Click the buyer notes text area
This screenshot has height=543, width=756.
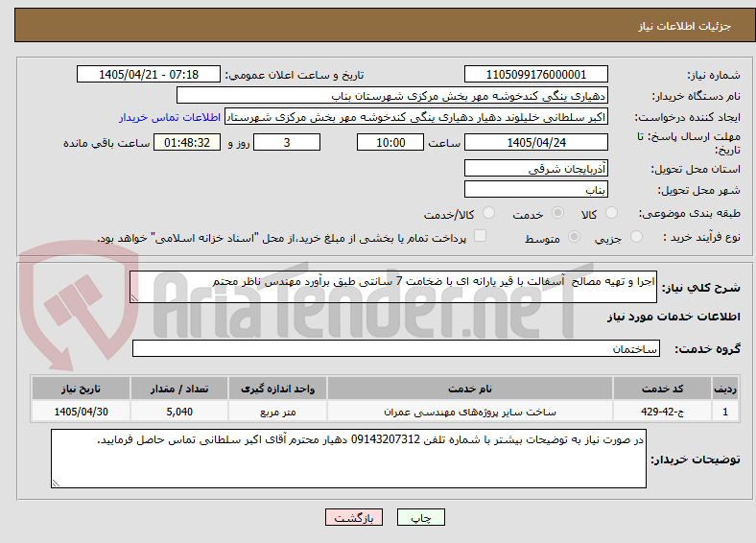(348, 459)
